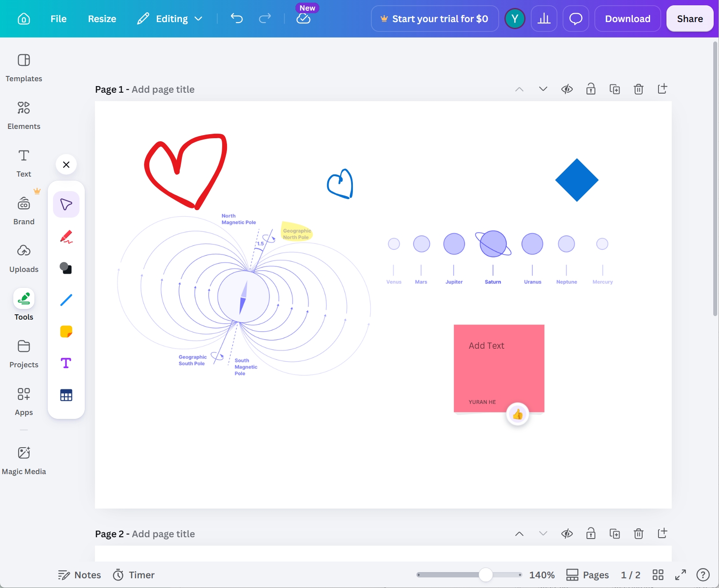Open the comments speech bubble

(576, 19)
